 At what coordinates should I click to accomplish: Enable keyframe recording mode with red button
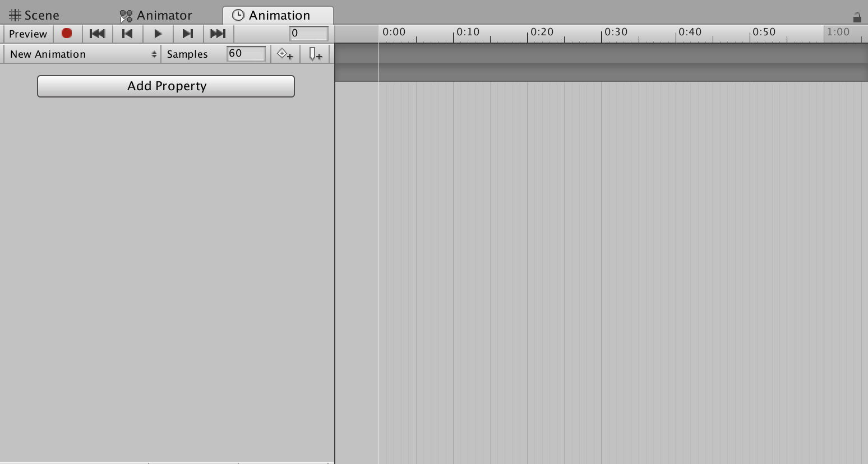pyautogui.click(x=67, y=34)
